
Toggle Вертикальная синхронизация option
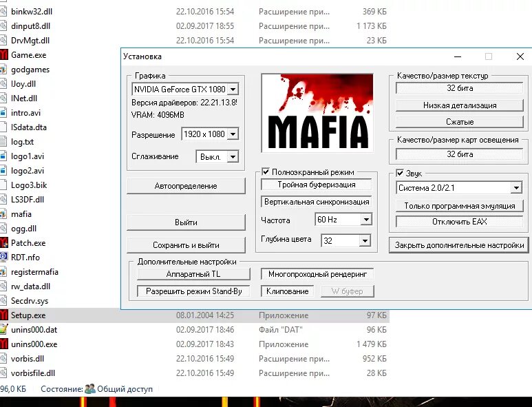coord(316,202)
